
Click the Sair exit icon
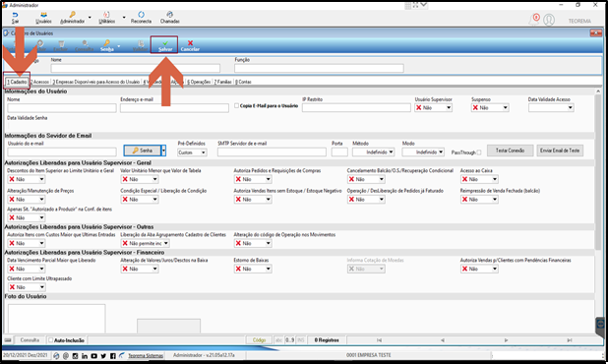pyautogui.click(x=15, y=15)
